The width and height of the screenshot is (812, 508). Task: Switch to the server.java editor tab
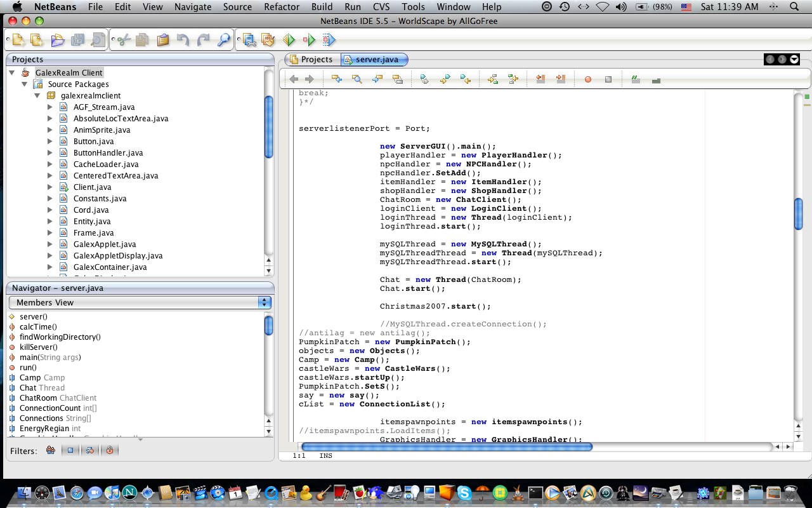click(x=374, y=60)
